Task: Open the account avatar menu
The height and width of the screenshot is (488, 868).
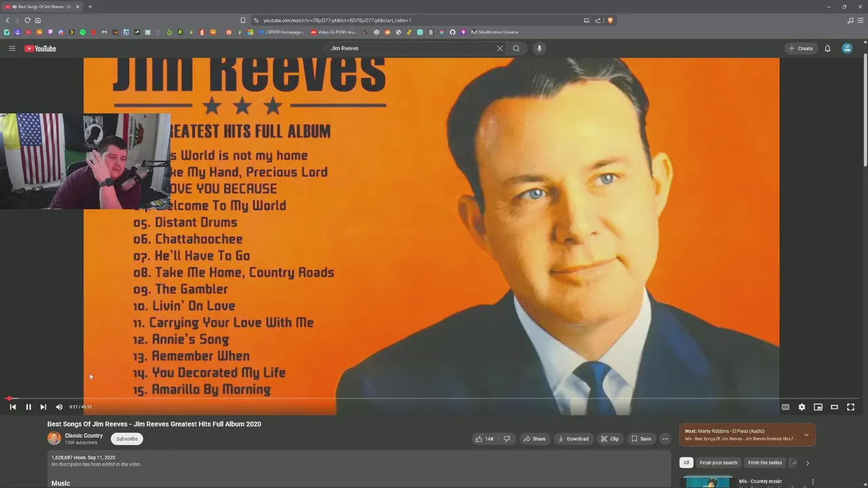Action: 847,48
